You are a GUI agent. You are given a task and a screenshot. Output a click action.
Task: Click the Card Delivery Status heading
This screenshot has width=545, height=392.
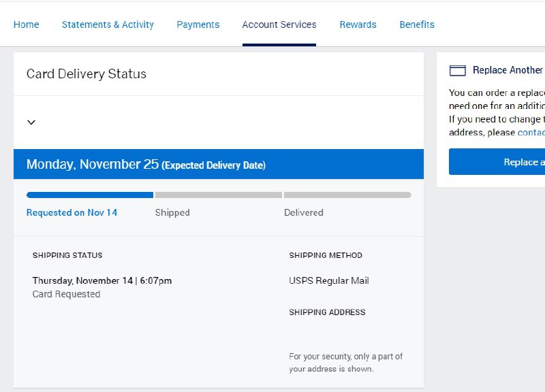tap(87, 74)
